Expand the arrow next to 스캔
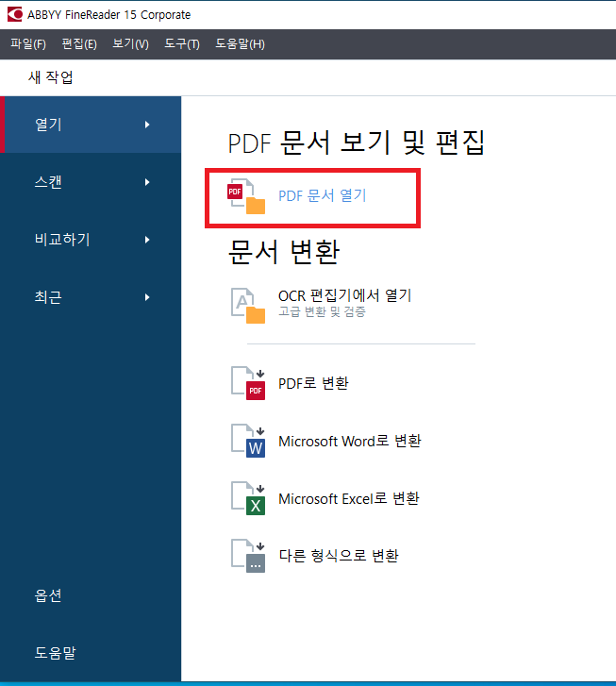This screenshot has height=686, width=616. tap(147, 182)
